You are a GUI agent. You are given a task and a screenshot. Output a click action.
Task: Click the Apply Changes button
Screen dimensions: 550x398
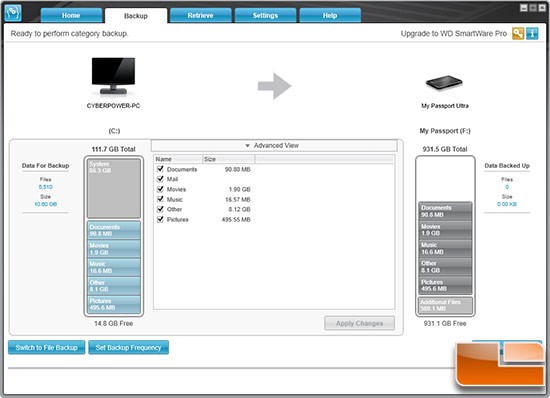tap(360, 323)
